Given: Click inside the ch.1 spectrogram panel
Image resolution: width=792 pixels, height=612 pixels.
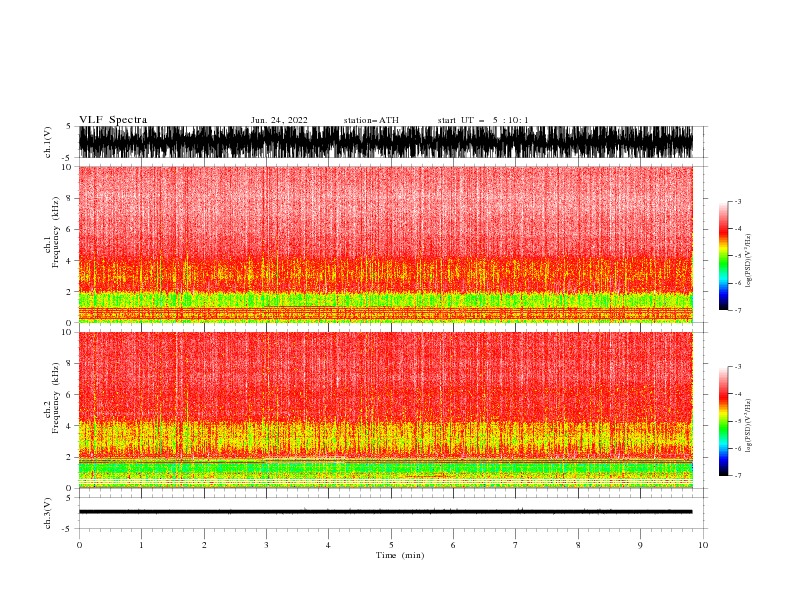Looking at the screenshot, I should pyautogui.click(x=385, y=244).
